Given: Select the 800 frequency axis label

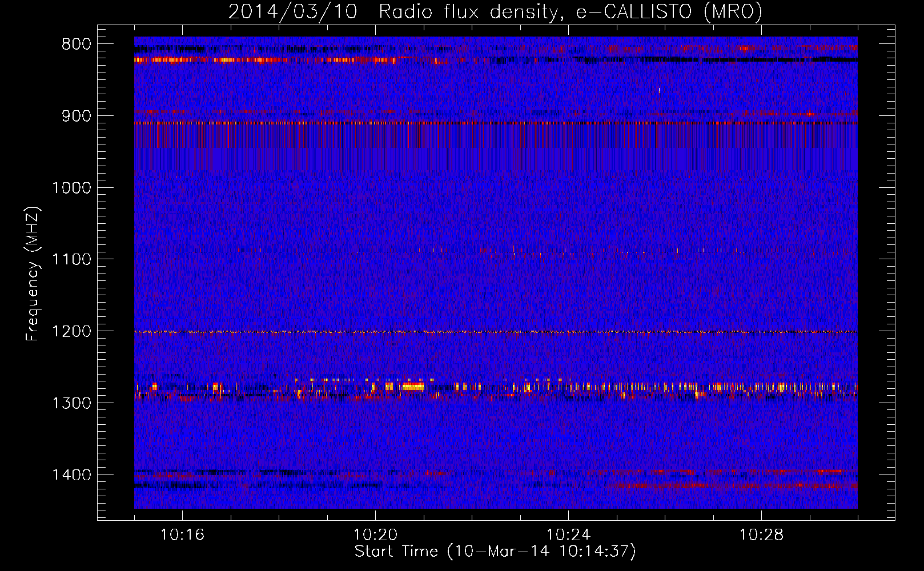Looking at the screenshot, I should tap(76, 45).
